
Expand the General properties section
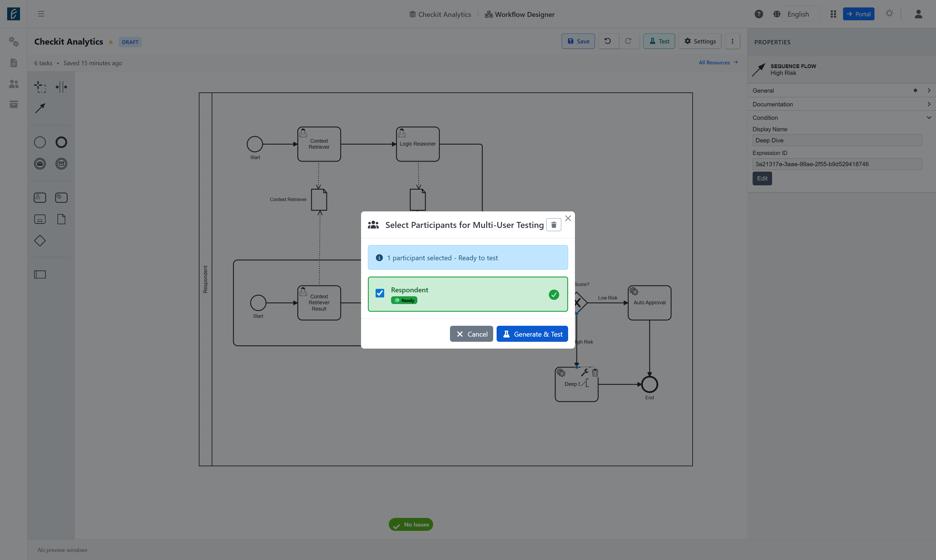[841, 91]
